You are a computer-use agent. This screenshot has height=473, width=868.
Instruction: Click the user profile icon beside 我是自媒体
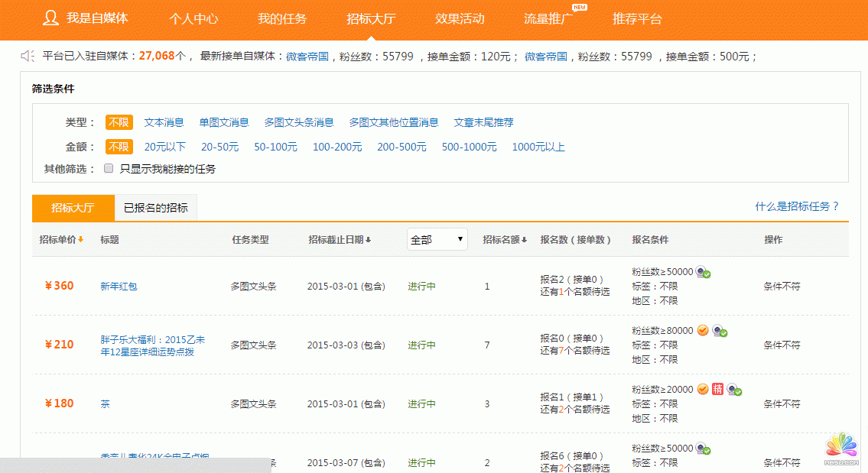[x=51, y=18]
